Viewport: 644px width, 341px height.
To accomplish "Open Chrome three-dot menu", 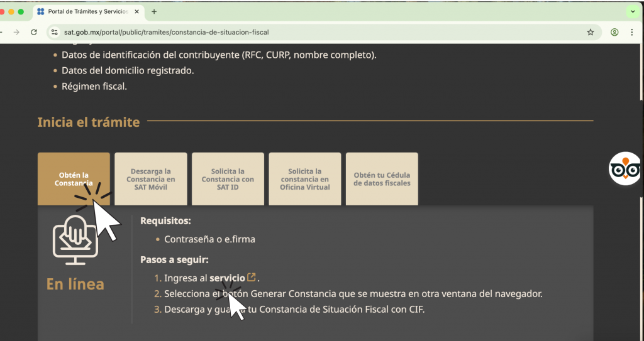I will click(632, 32).
